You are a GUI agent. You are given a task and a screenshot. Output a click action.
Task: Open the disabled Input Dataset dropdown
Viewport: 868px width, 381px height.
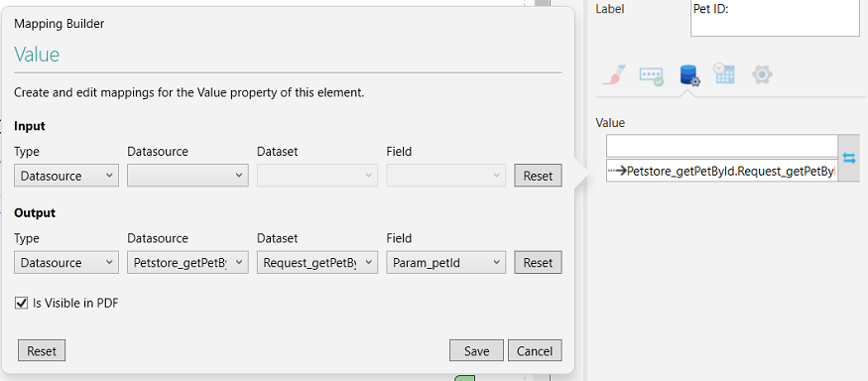317,176
